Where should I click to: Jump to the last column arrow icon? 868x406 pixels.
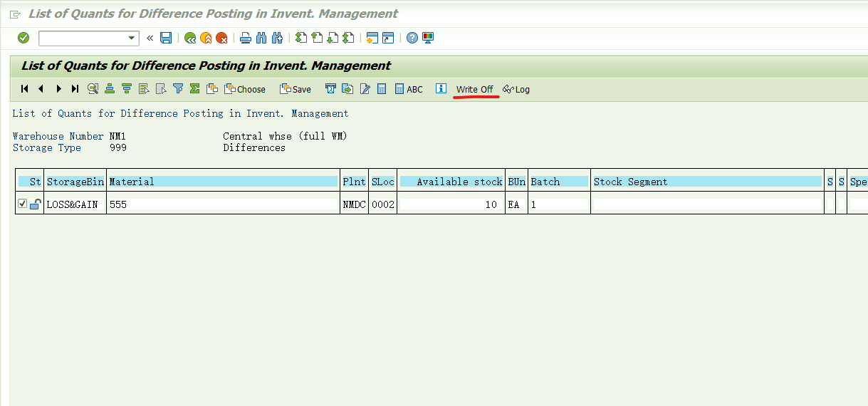pyautogui.click(x=75, y=89)
